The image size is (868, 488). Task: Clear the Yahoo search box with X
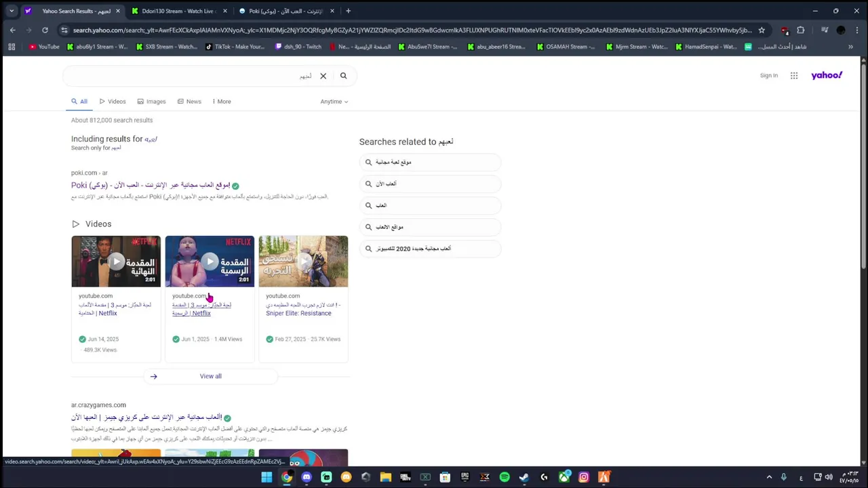tap(323, 76)
